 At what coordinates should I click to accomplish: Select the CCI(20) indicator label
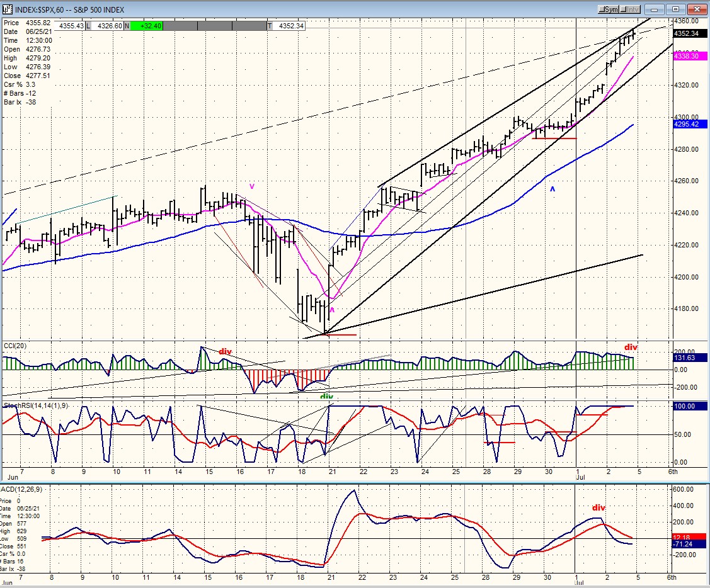point(15,346)
